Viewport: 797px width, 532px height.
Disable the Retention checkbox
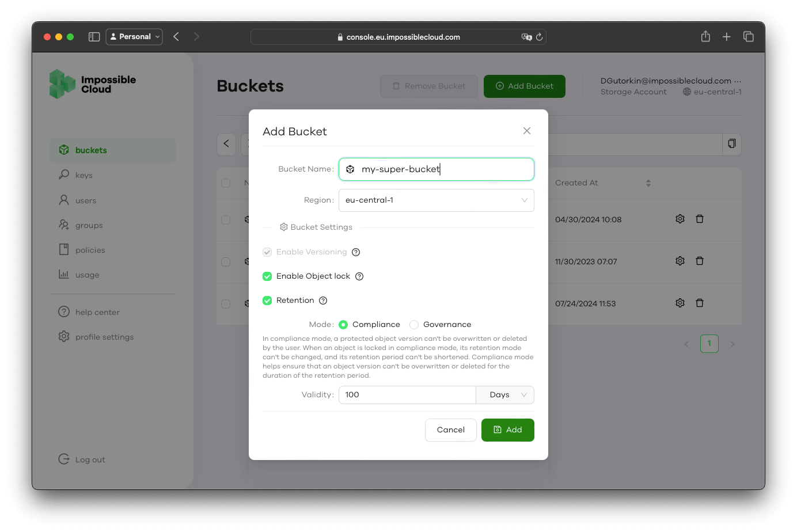coord(267,300)
